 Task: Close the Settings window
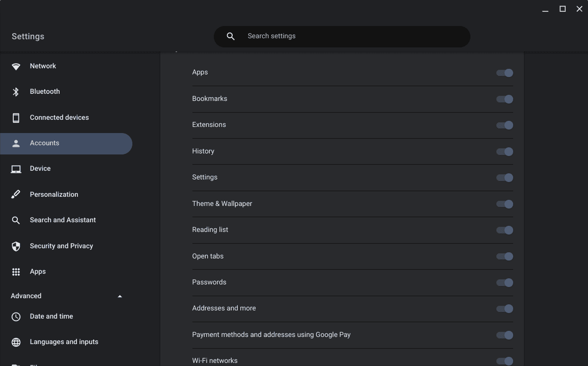[x=579, y=9]
